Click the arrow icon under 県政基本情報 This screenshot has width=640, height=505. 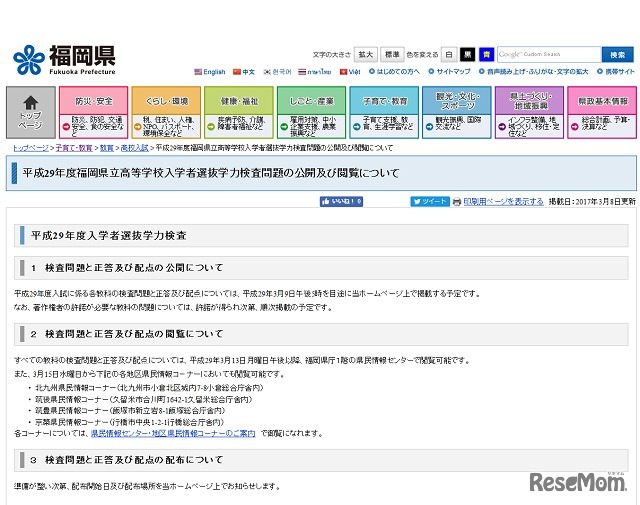coord(574,127)
